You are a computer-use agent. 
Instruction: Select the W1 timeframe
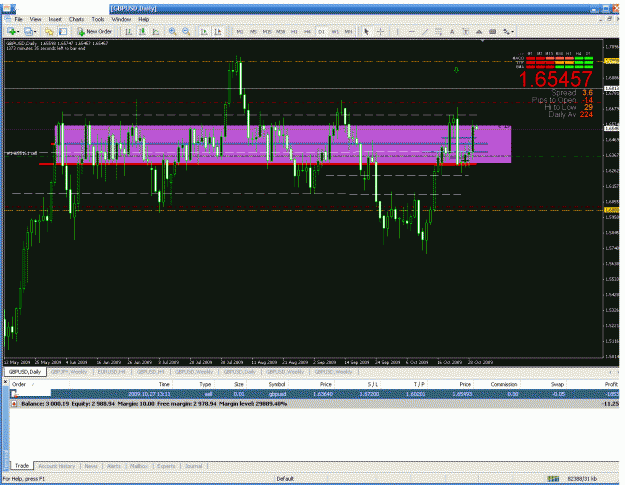tap(335, 31)
